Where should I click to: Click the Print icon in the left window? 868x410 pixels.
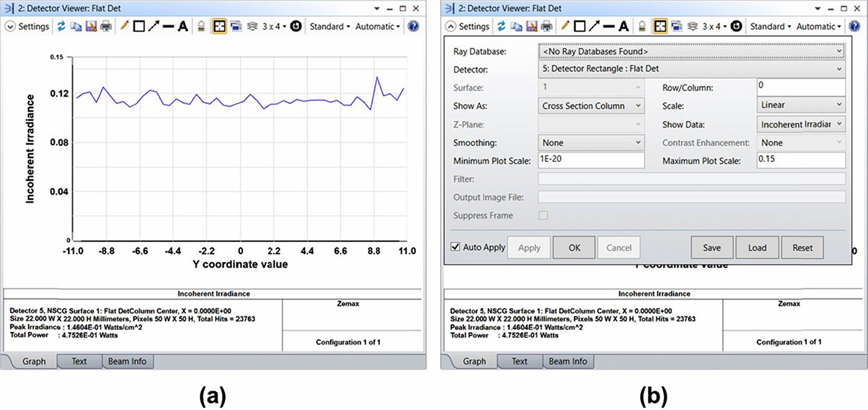[x=105, y=27]
